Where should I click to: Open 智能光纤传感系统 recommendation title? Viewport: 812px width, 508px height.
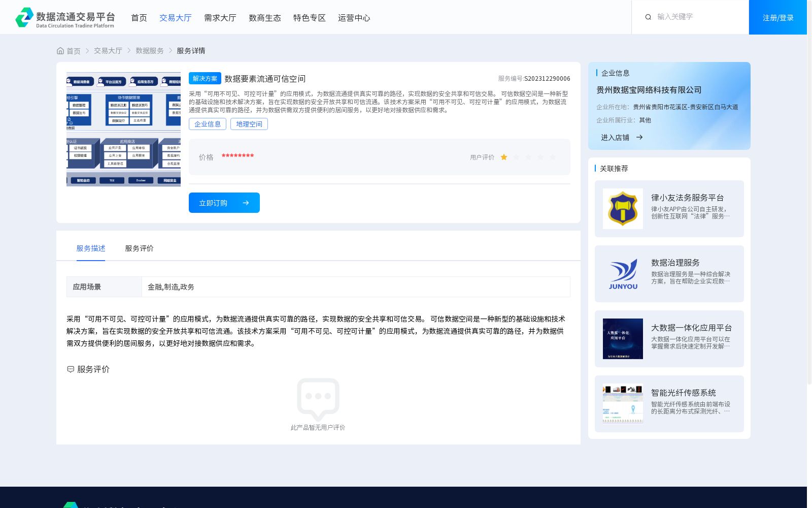coord(684,393)
